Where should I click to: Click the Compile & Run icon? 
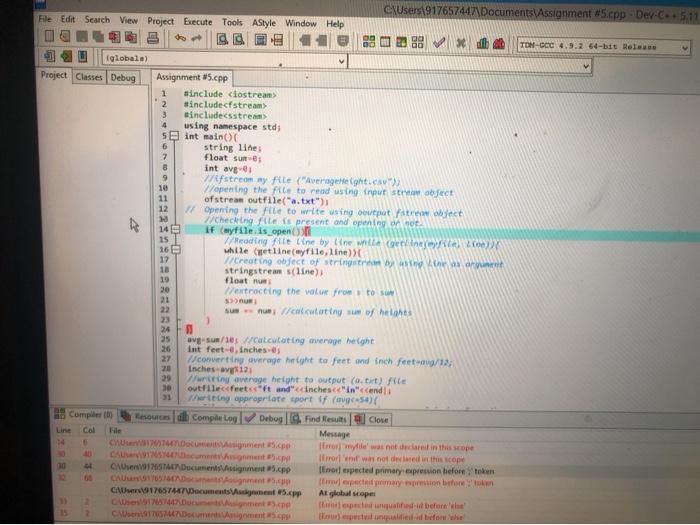coord(401,42)
